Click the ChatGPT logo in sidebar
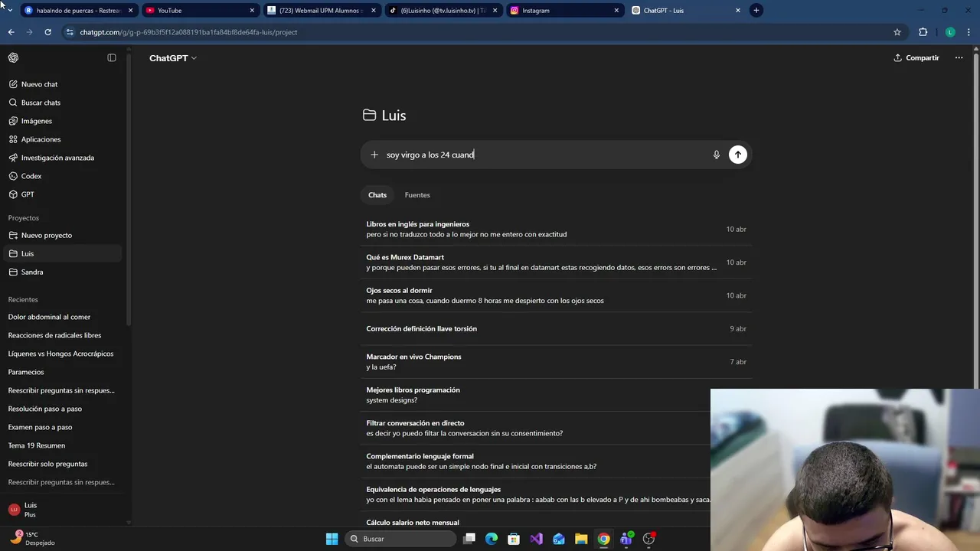980x551 pixels. 13,57
